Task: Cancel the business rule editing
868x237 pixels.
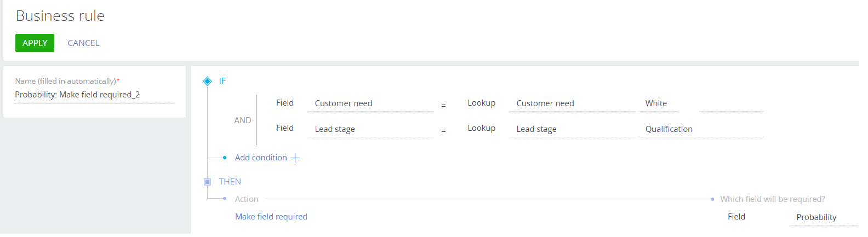Action: 83,43
